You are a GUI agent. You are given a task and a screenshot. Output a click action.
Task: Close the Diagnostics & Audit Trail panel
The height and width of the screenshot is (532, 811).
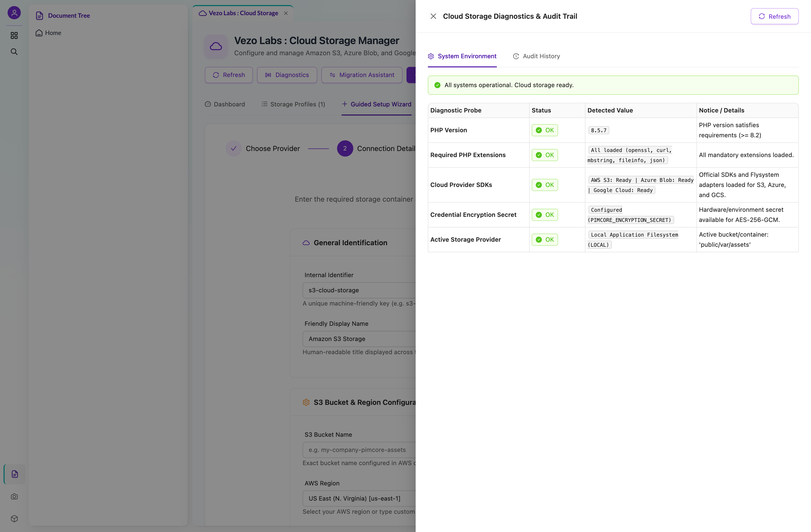point(433,16)
